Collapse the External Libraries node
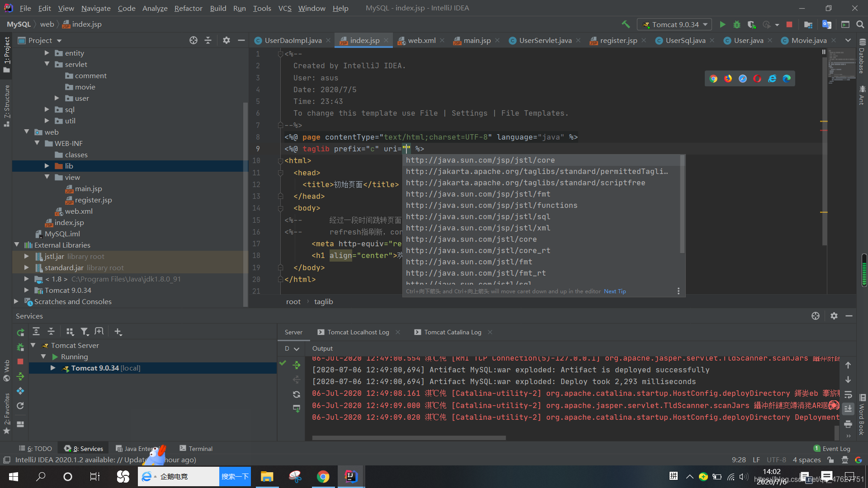This screenshot has height=488, width=868. (17, 245)
